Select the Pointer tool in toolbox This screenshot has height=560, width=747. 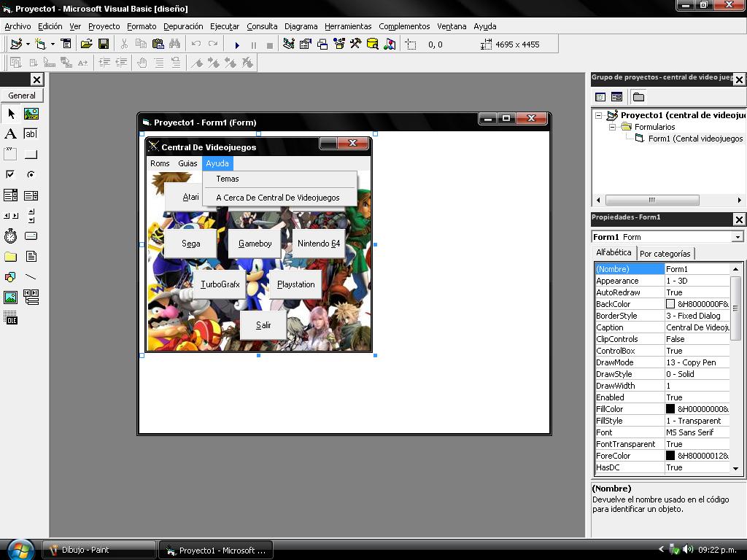click(10, 114)
